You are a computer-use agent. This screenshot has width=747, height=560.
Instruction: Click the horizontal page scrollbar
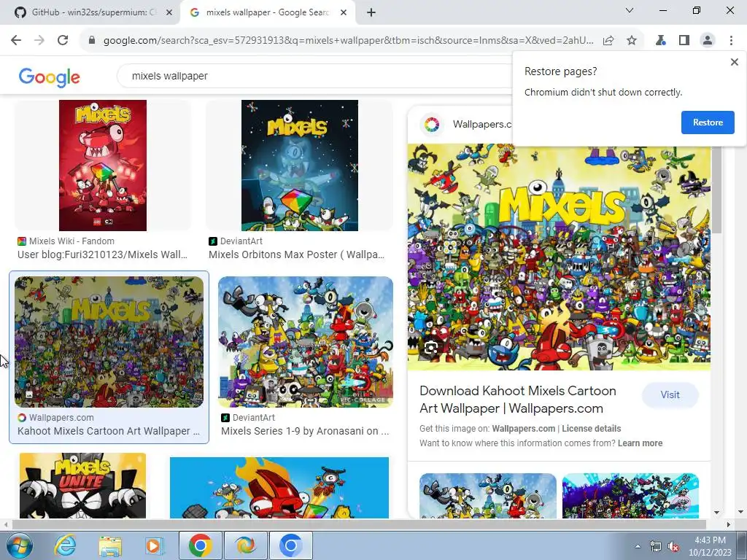358,524
